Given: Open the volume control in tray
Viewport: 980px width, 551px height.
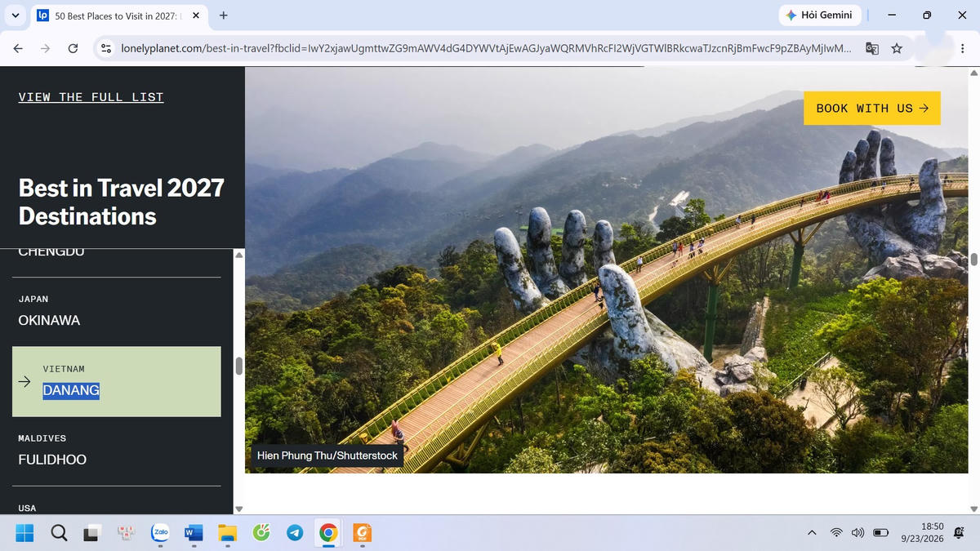Looking at the screenshot, I should point(857,533).
